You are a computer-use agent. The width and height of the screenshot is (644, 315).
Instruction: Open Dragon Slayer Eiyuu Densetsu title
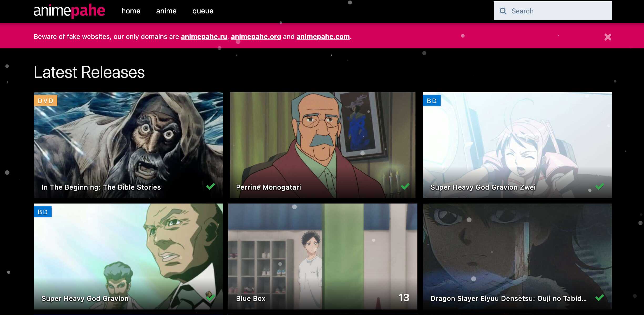[508, 298]
